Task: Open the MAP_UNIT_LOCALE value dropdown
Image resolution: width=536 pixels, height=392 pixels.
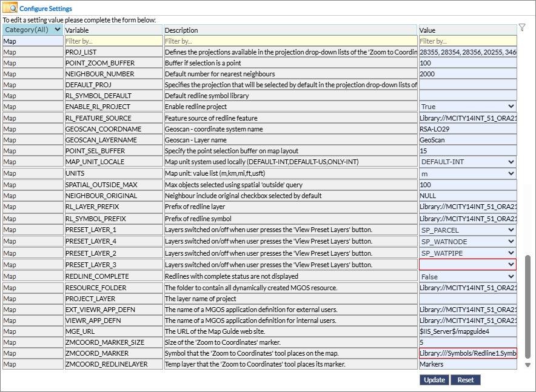Action: click(x=467, y=162)
